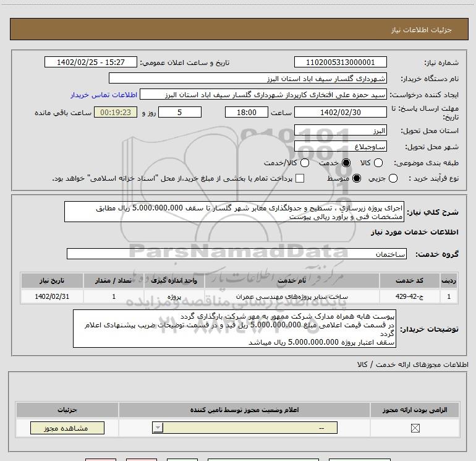Select the جزیی purchase type radio

point(393,178)
